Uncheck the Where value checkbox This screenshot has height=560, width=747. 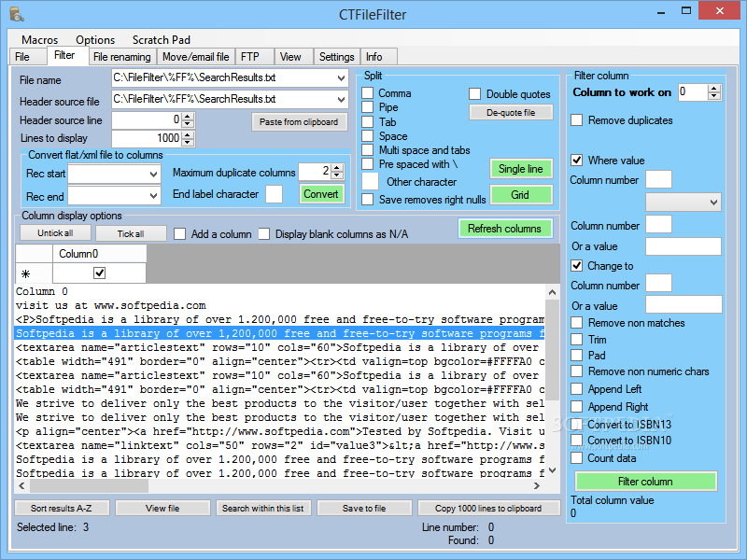[576, 160]
